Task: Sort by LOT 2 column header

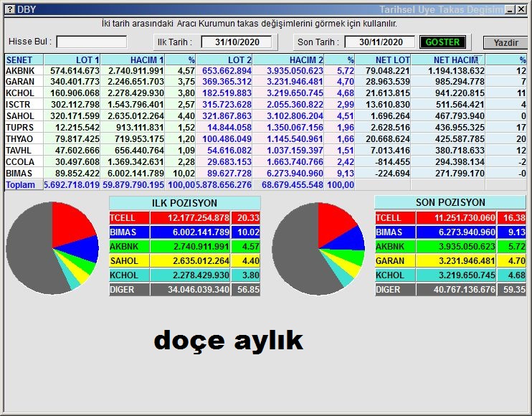Action: coord(224,60)
